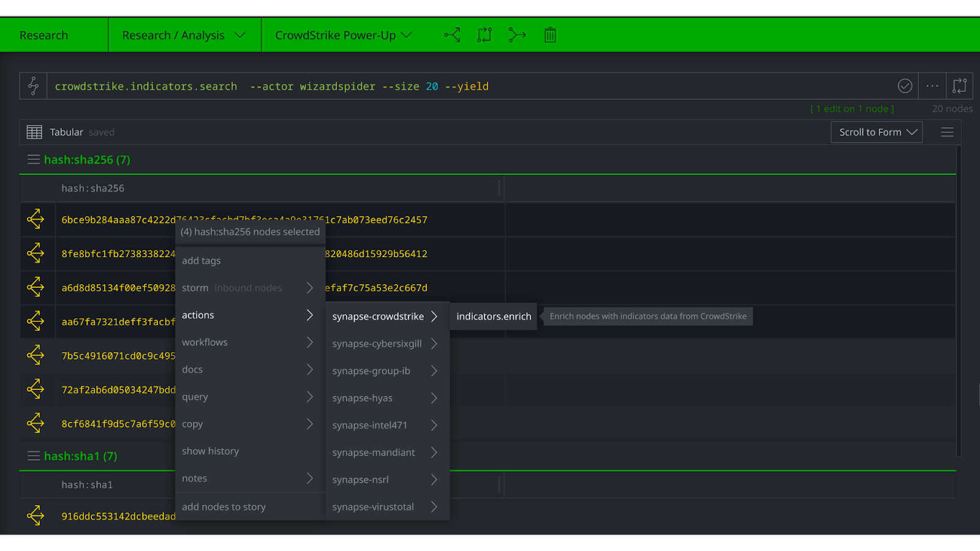Viewport: 980px width, 551px height.
Task: Select add tags from context menu
Action: [202, 261]
